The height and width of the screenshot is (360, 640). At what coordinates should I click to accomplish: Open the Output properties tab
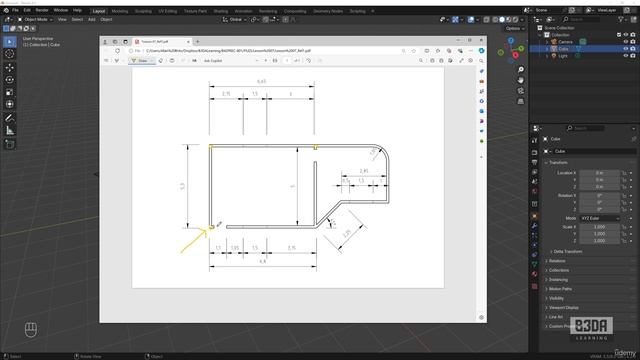tap(535, 162)
